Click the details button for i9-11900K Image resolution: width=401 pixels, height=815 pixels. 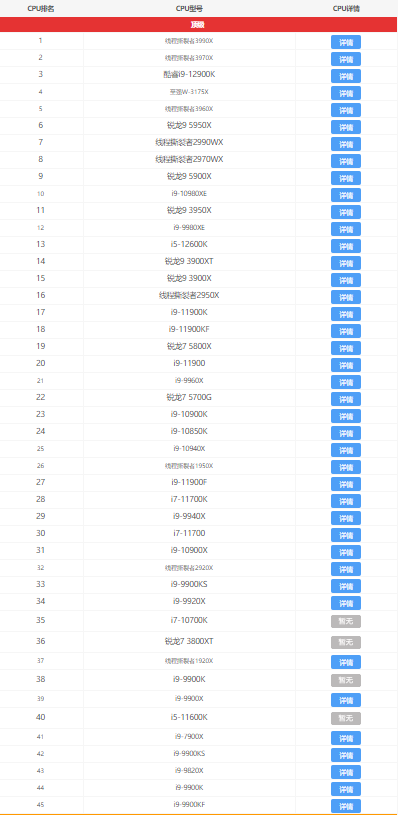pos(345,314)
